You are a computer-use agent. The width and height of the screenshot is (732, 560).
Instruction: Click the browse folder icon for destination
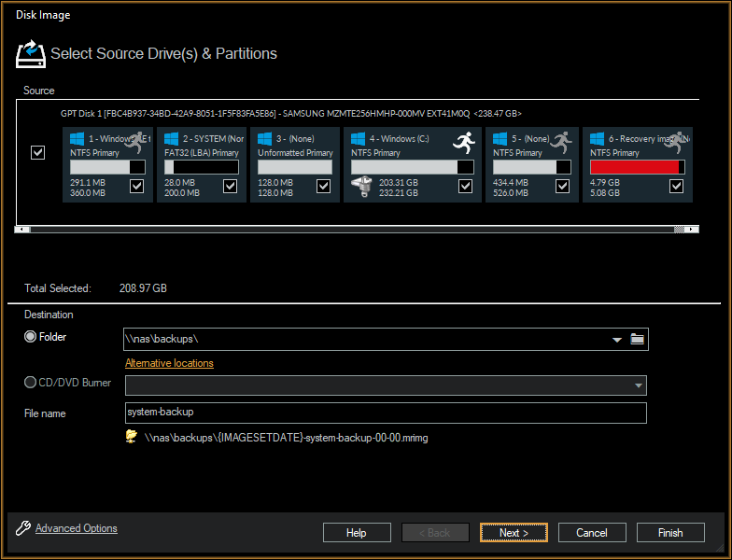pos(638,339)
